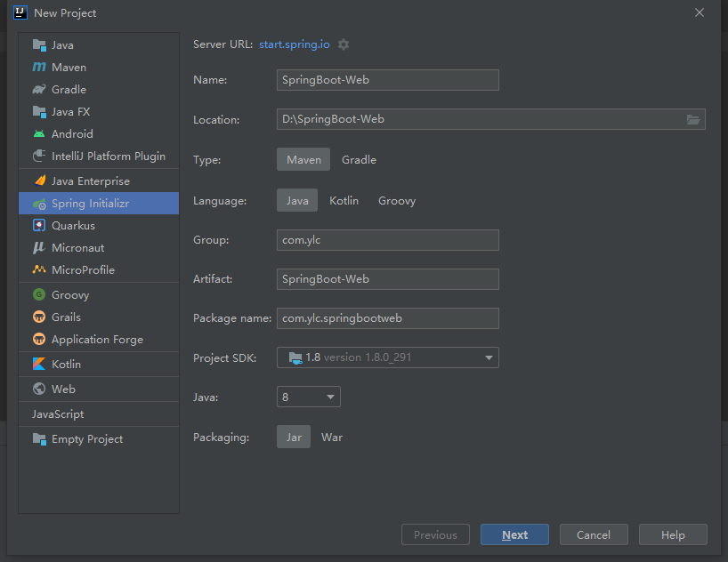Click the IntelliJ Platform Plugin icon
728x562 pixels.
pyautogui.click(x=39, y=156)
